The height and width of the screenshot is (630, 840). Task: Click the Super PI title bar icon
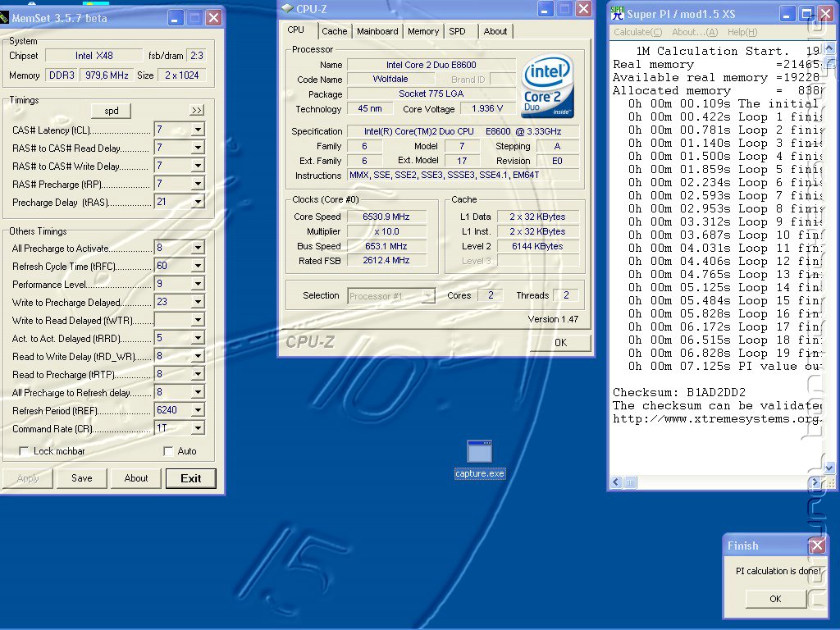point(618,13)
